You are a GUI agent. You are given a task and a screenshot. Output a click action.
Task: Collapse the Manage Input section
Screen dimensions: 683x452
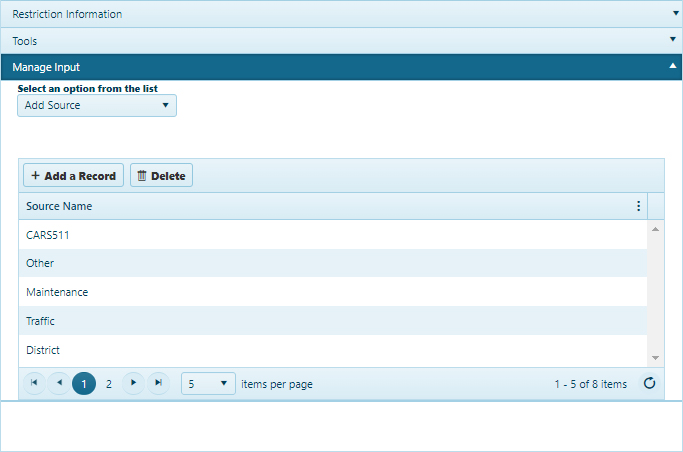pos(341,67)
